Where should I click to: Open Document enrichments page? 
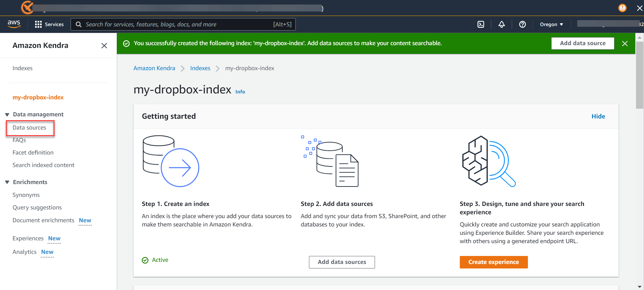[43, 221]
